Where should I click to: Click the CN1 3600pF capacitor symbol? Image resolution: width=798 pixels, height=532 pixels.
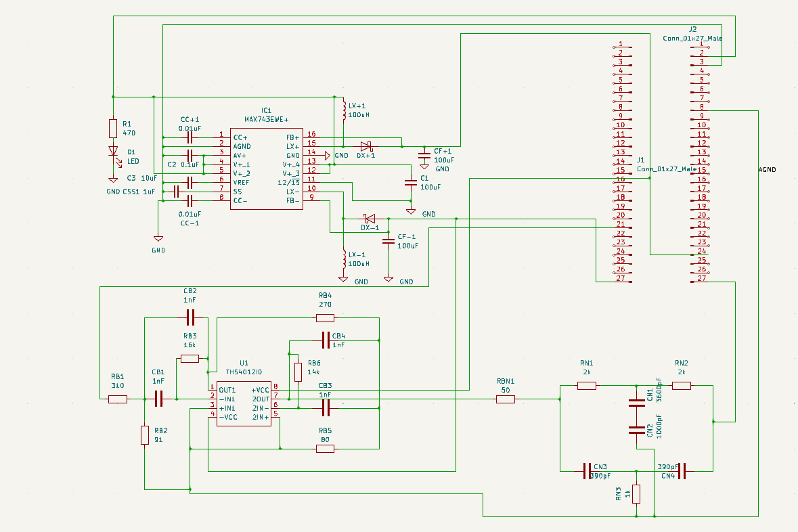[637, 403]
